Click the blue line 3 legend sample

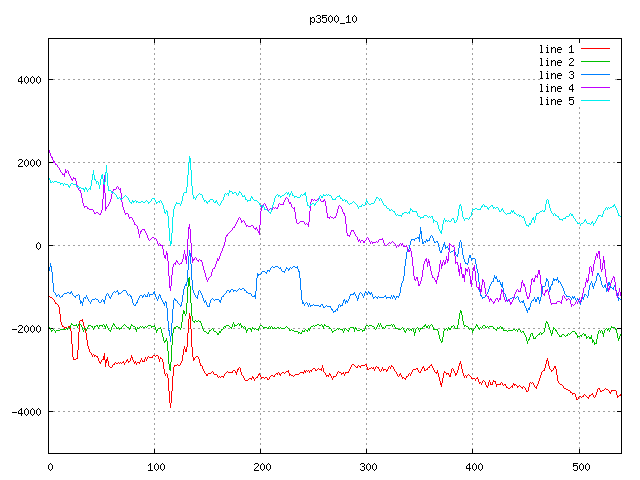(x=595, y=75)
